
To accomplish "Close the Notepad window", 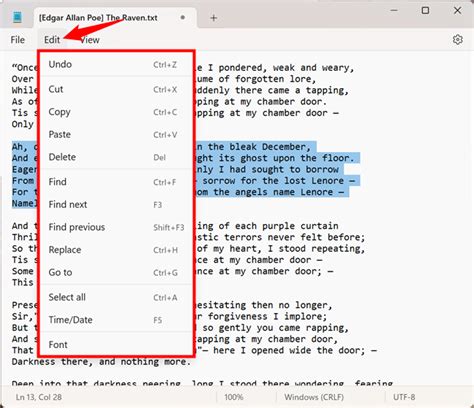I will coord(457,11).
